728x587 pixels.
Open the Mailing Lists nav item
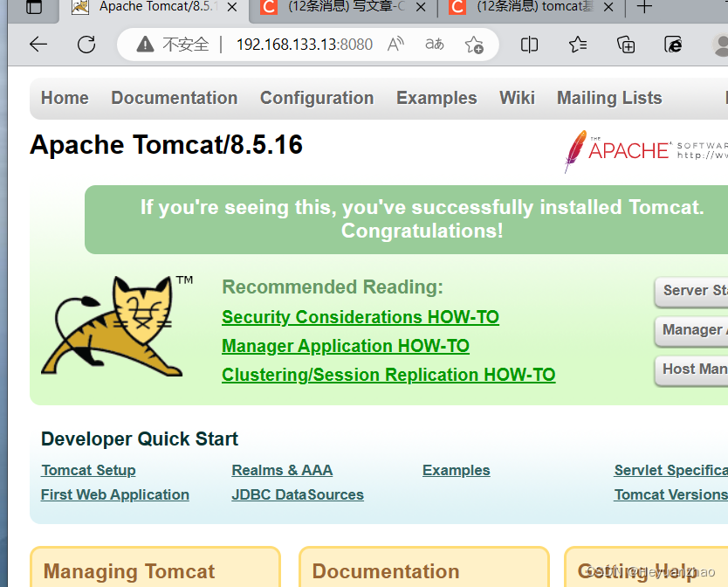coord(609,98)
